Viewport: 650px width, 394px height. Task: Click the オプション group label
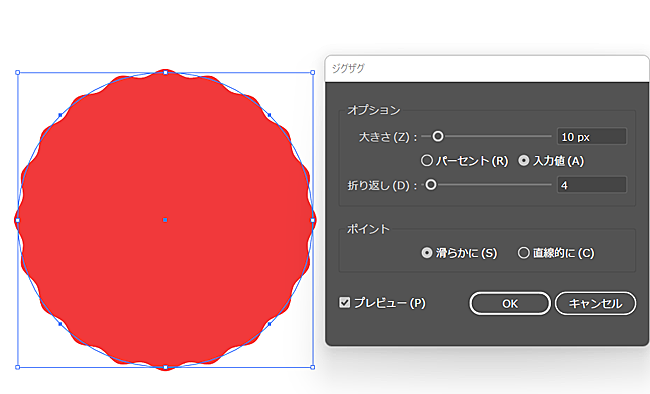374,110
